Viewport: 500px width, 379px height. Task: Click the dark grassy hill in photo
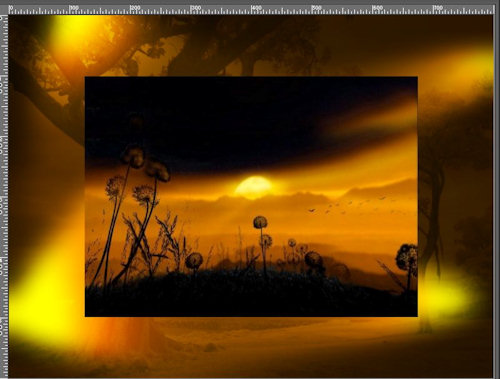[x=250, y=293]
